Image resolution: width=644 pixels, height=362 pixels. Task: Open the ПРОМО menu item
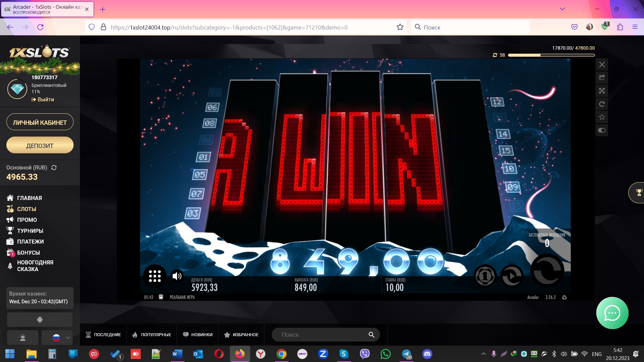(x=22, y=220)
